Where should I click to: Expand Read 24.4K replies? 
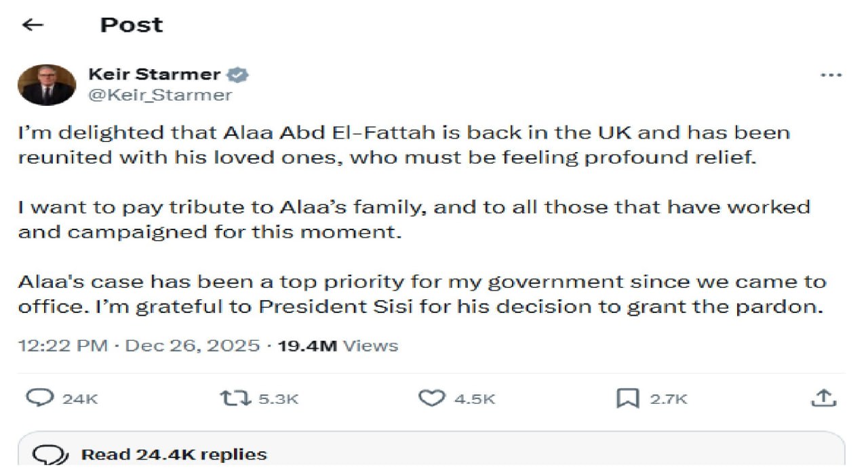pyautogui.click(x=174, y=454)
